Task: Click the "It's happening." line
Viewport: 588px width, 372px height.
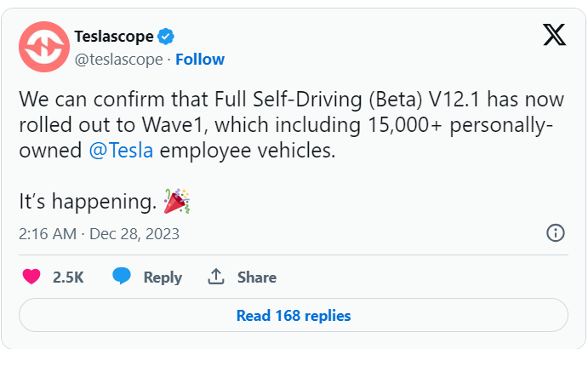Action: coord(88,202)
